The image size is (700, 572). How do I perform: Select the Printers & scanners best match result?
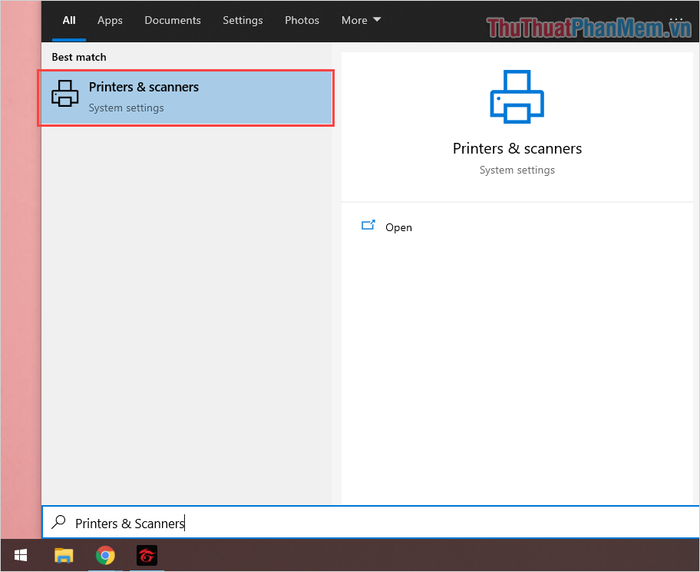[x=186, y=97]
